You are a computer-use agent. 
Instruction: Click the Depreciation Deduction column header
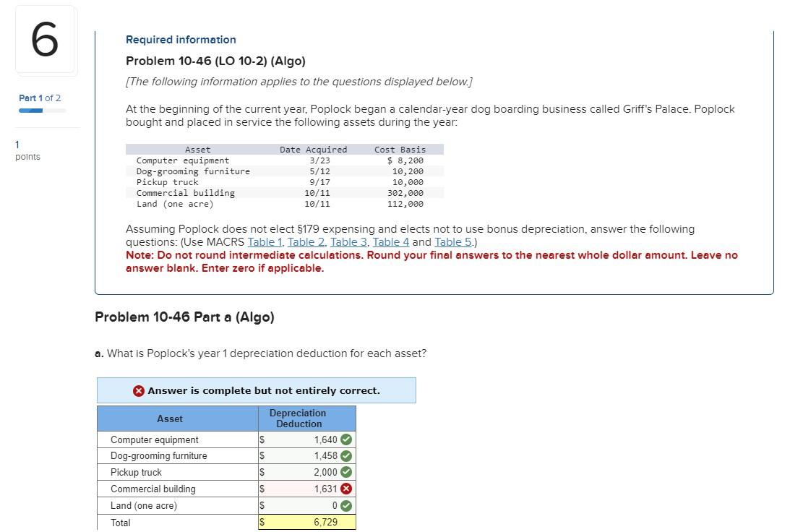[307, 419]
